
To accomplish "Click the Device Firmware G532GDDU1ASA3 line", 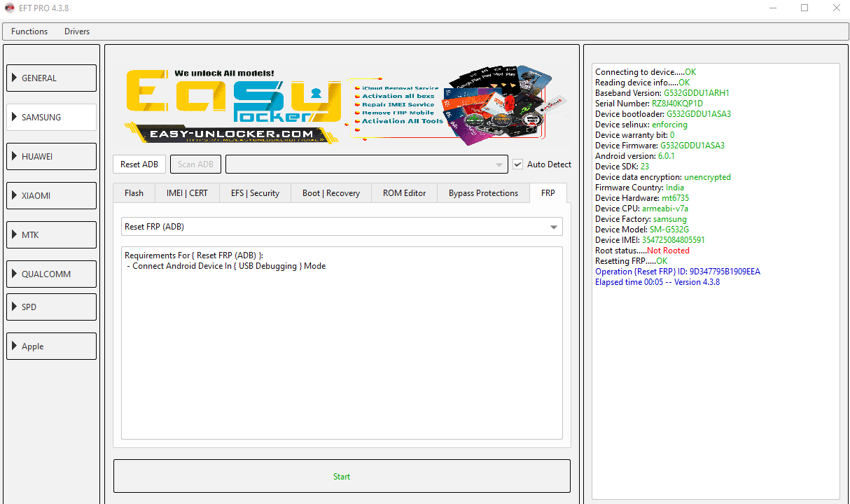I will pos(660,146).
